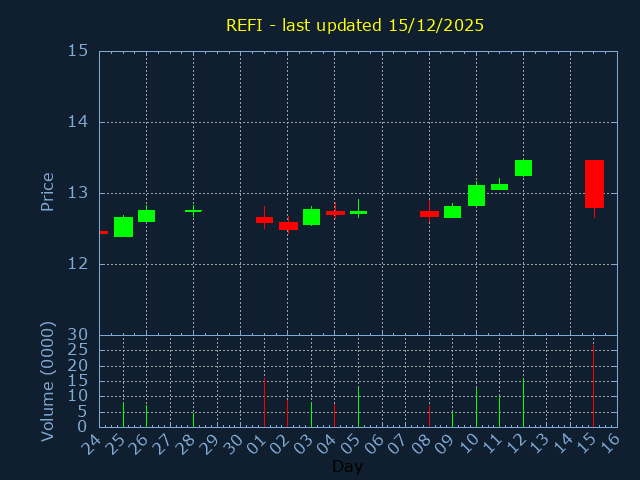Click the Day axis label at the bottom
This screenshot has width=640, height=480.
pos(347,466)
